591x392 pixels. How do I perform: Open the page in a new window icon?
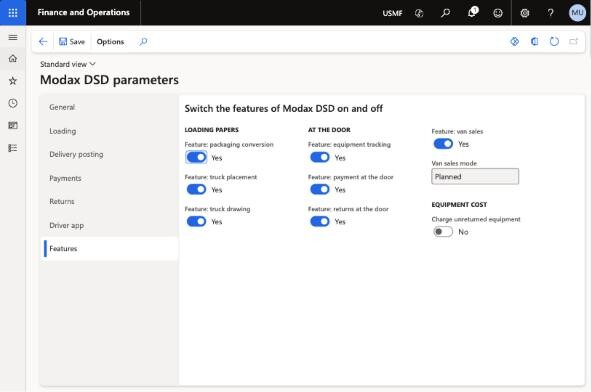(x=574, y=41)
